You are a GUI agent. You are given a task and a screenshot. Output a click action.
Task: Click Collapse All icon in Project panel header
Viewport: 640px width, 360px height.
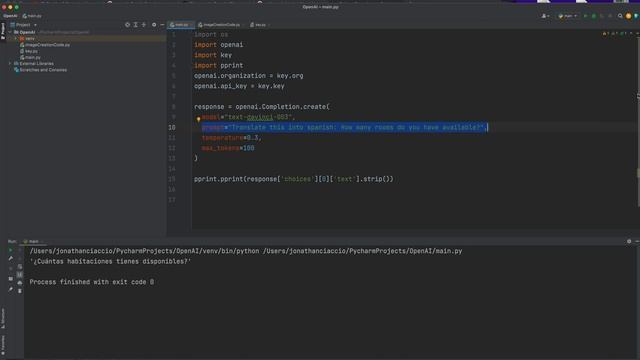144,25
